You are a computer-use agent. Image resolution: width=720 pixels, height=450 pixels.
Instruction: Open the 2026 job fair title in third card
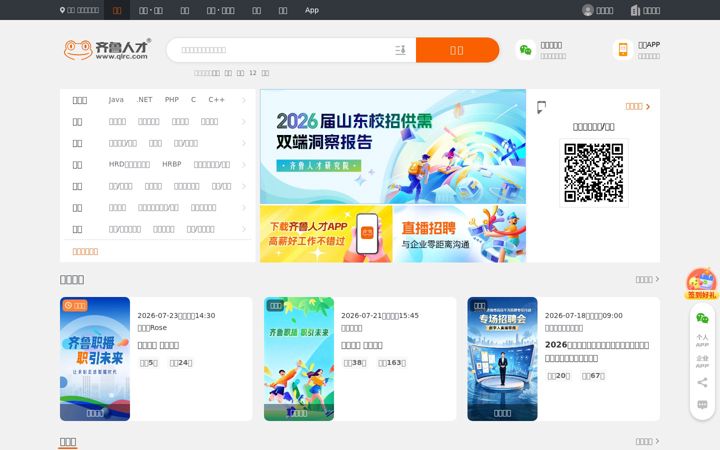597,351
